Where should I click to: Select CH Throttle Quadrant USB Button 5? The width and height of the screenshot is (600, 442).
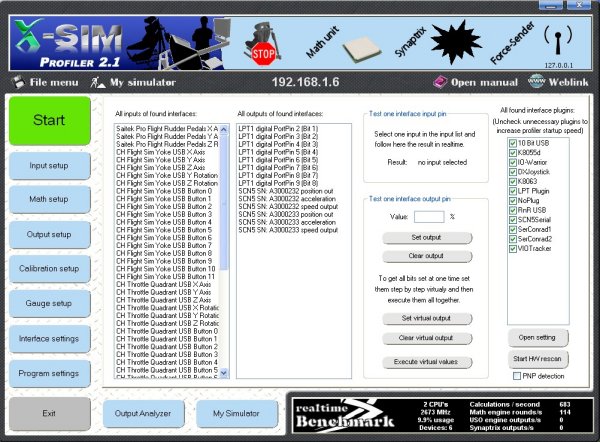point(167,370)
